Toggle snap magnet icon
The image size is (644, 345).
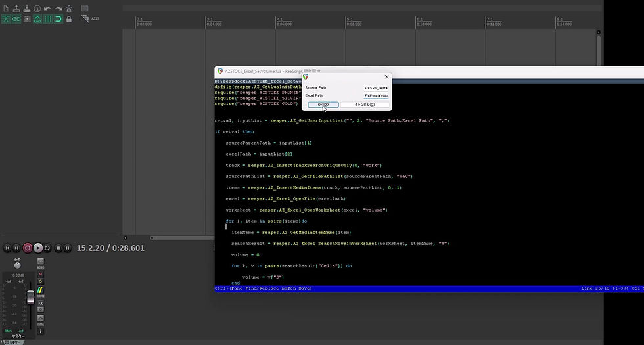pyautogui.click(x=58, y=19)
